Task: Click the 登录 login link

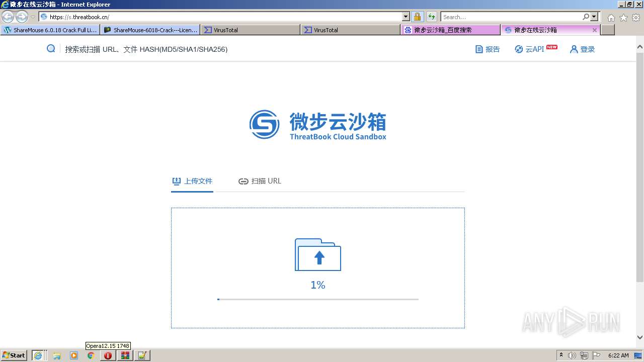Action: coord(582,49)
